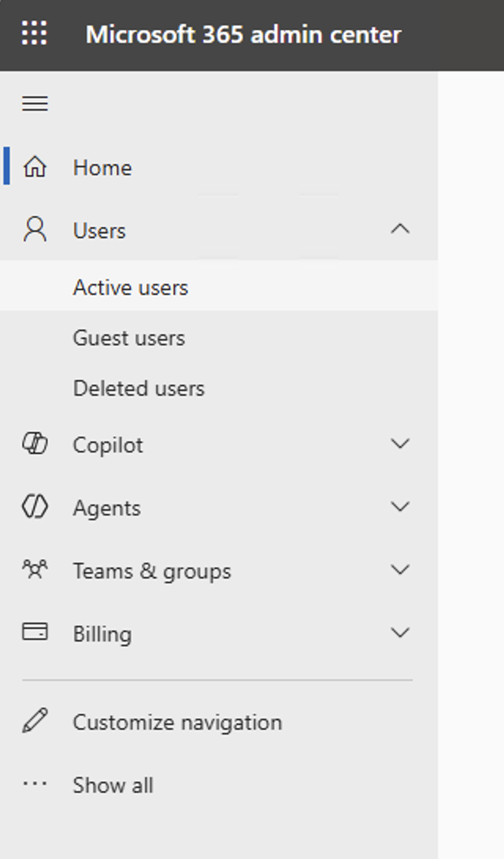This screenshot has width=504, height=859.
Task: Open Active users page
Action: pos(130,288)
